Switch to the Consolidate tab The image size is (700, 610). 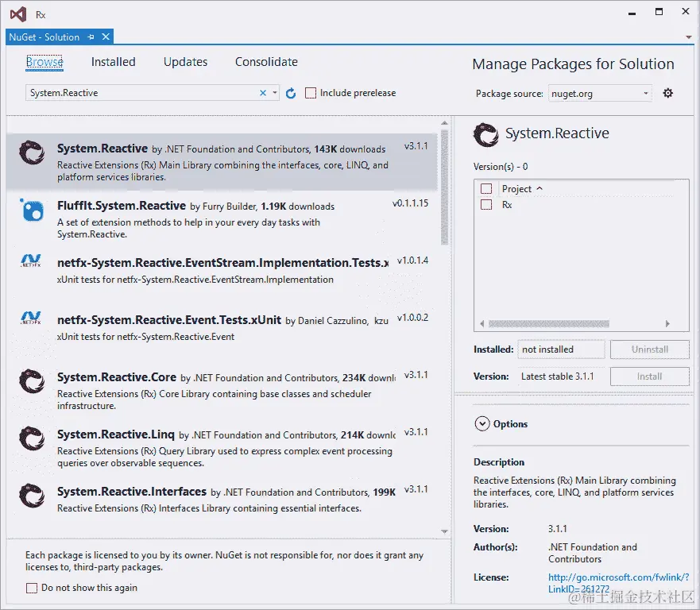point(266,62)
